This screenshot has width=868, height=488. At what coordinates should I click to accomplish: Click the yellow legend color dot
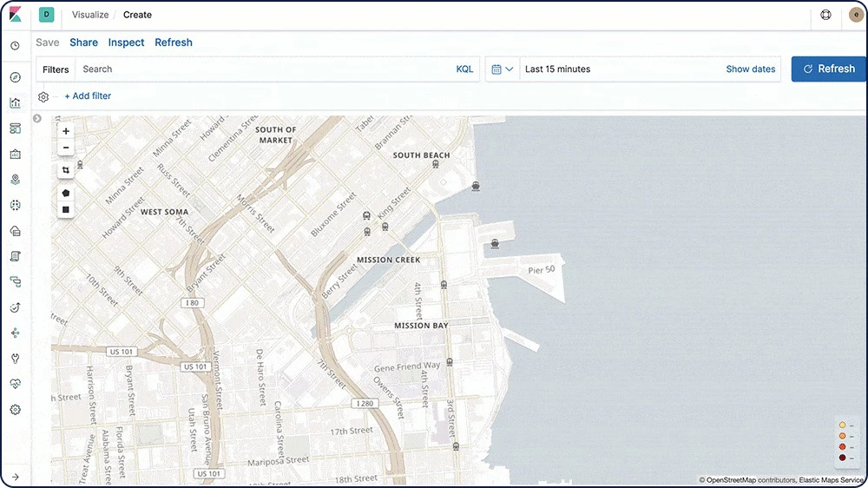843,425
